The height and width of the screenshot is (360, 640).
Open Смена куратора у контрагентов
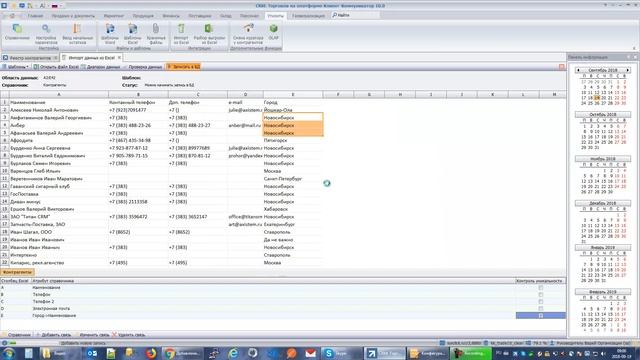coord(248,34)
